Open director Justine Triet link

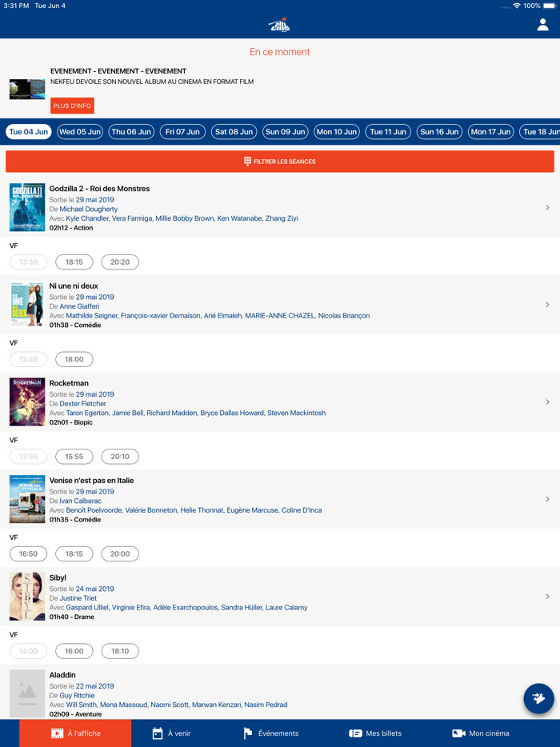point(78,598)
